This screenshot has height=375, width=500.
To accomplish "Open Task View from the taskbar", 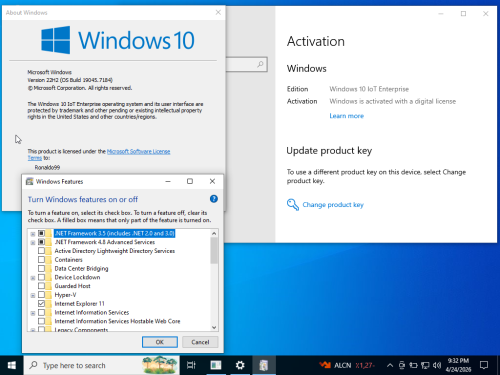I will [191, 365].
